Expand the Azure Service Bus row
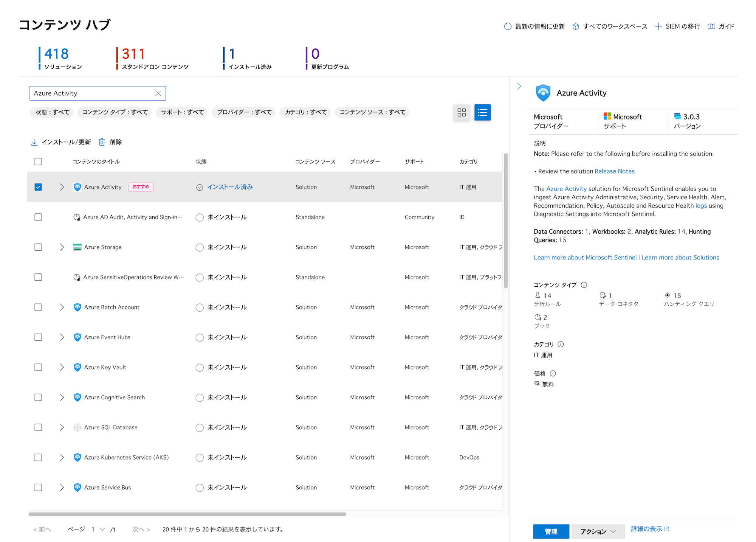The height and width of the screenshot is (542, 756). 62,488
